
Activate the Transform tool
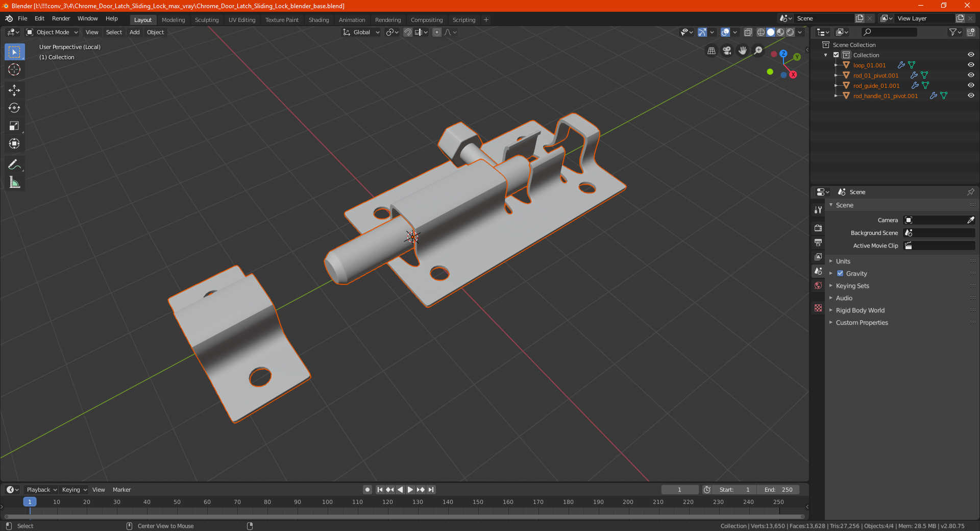point(14,143)
